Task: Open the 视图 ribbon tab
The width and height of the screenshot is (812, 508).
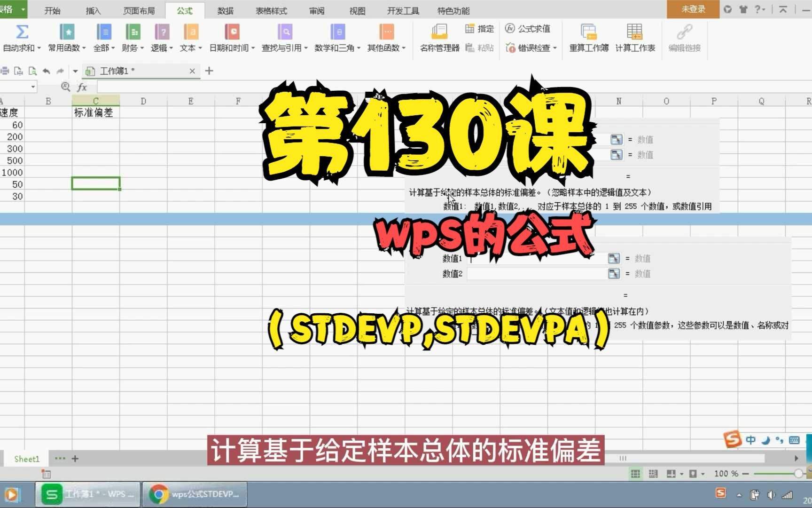Action: pos(357,10)
